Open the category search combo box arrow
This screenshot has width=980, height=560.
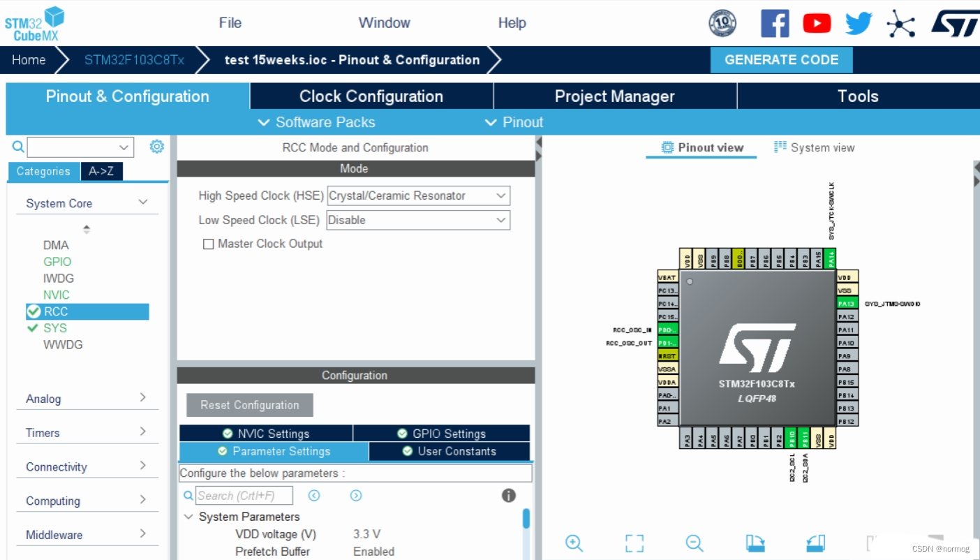[124, 147]
